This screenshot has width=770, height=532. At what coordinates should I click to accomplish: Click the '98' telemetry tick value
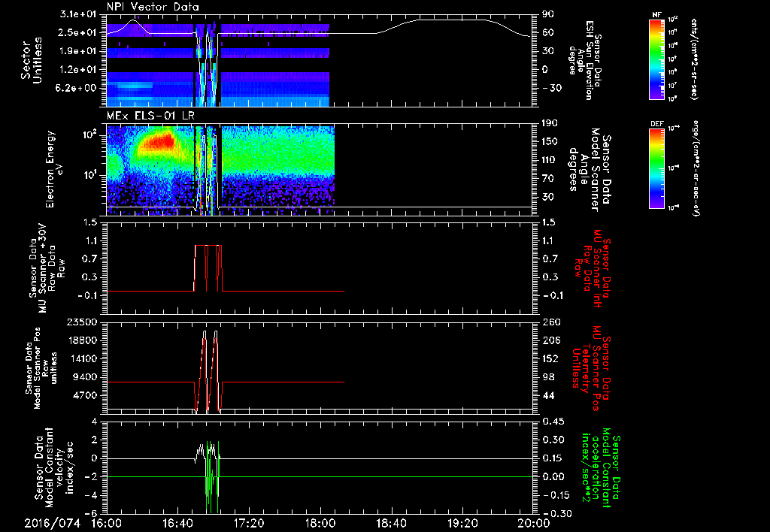coord(548,377)
